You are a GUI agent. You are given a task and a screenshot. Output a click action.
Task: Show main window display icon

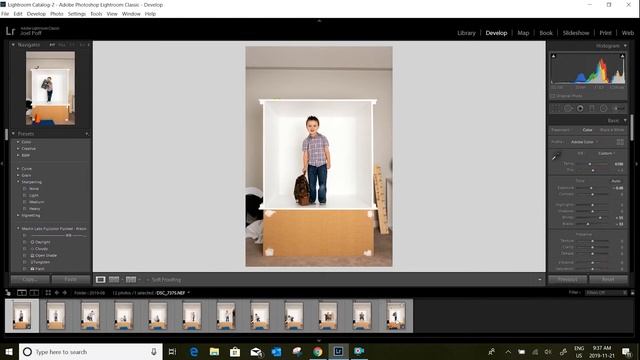tap(22, 293)
